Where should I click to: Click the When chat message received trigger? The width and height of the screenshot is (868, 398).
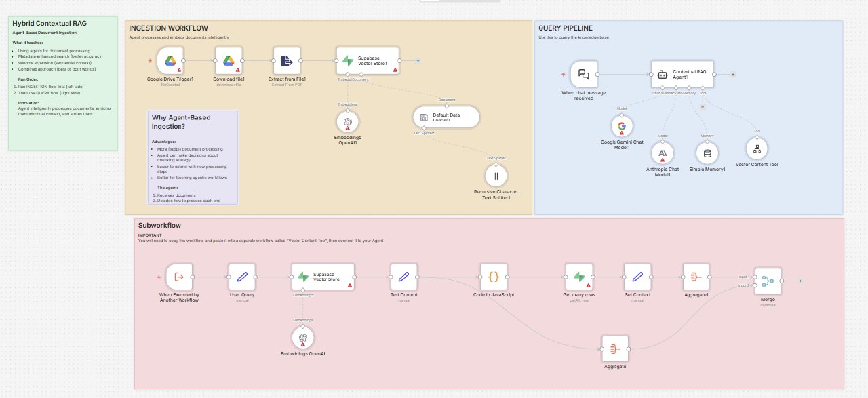tap(583, 75)
